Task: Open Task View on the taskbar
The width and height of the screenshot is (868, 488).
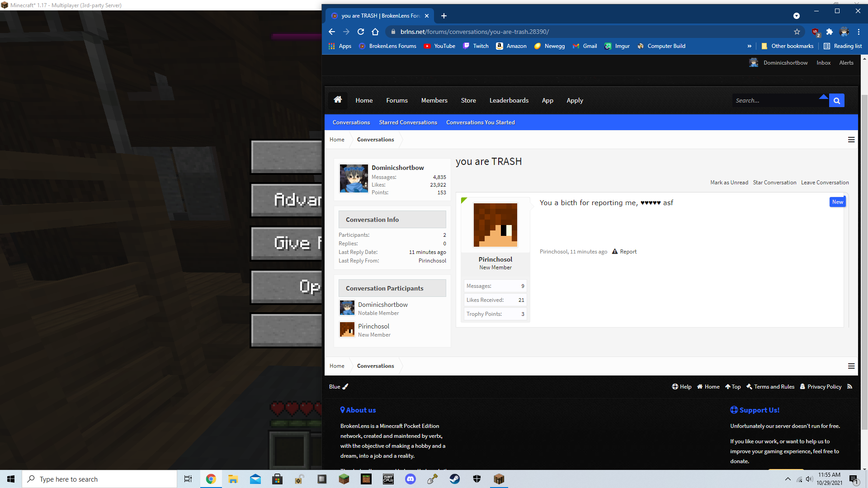Action: (188, 479)
